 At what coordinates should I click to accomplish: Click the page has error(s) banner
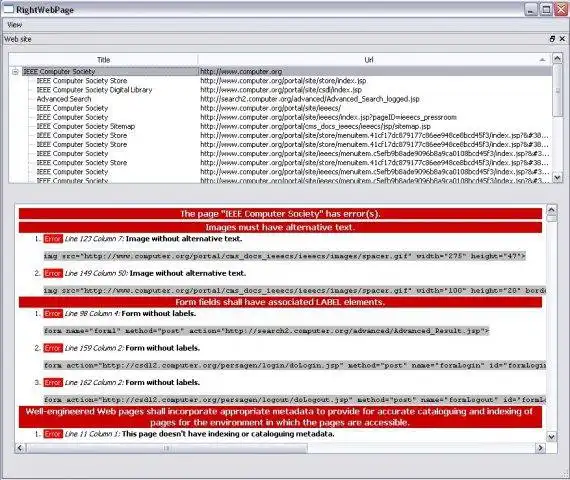(x=280, y=213)
